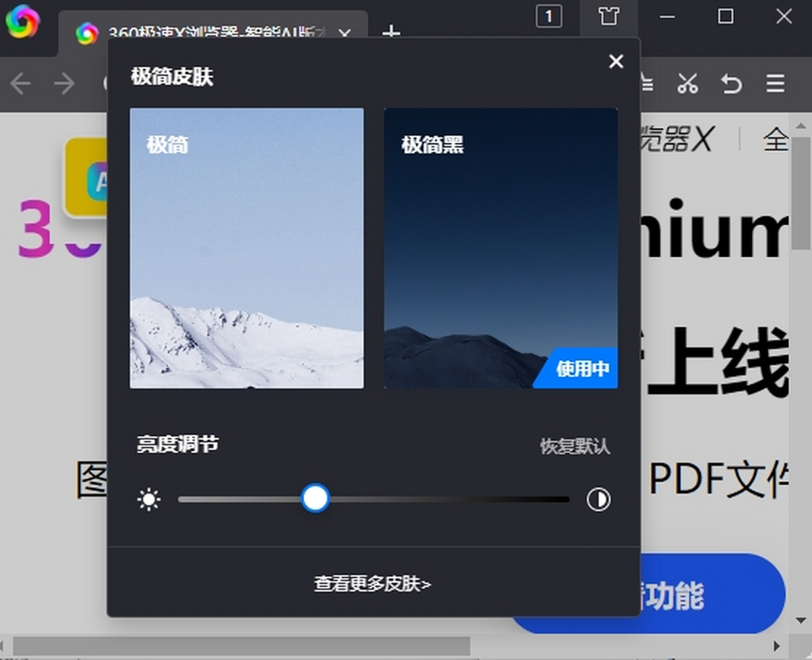
Task: Open the browser's hamburger main menu
Action: [x=775, y=84]
